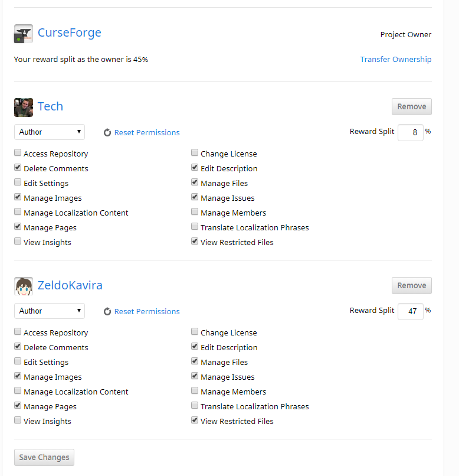459x476 pixels.
Task: Click the CurseForge anvil avatar icon
Action: point(24,34)
